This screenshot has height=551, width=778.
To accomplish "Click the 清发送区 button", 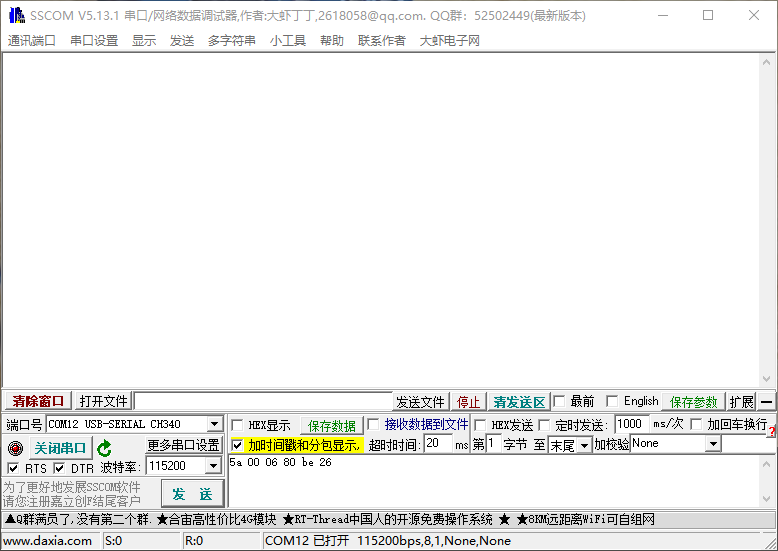I will coord(519,402).
